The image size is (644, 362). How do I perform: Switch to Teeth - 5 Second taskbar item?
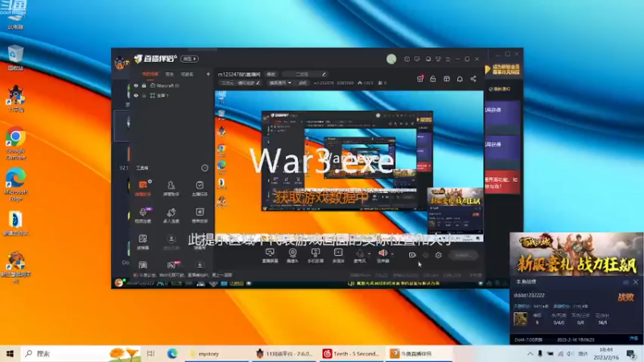pyautogui.click(x=352, y=354)
